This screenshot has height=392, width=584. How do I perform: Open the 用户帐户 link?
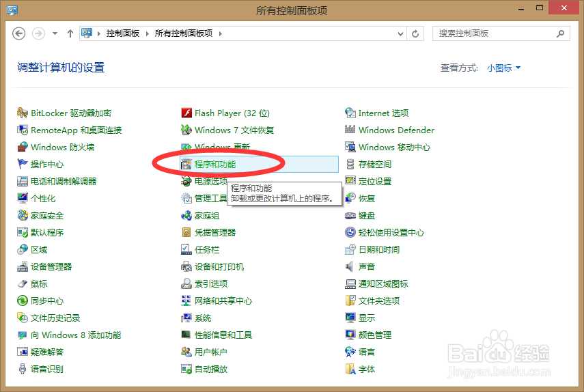click(x=211, y=352)
